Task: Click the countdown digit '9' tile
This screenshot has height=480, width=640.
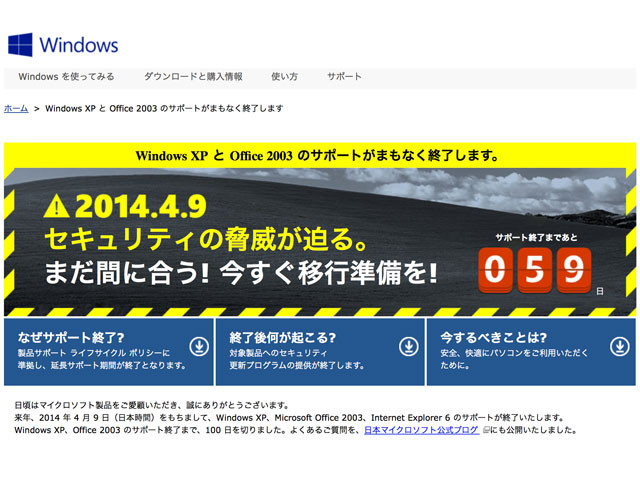Action: (x=574, y=270)
